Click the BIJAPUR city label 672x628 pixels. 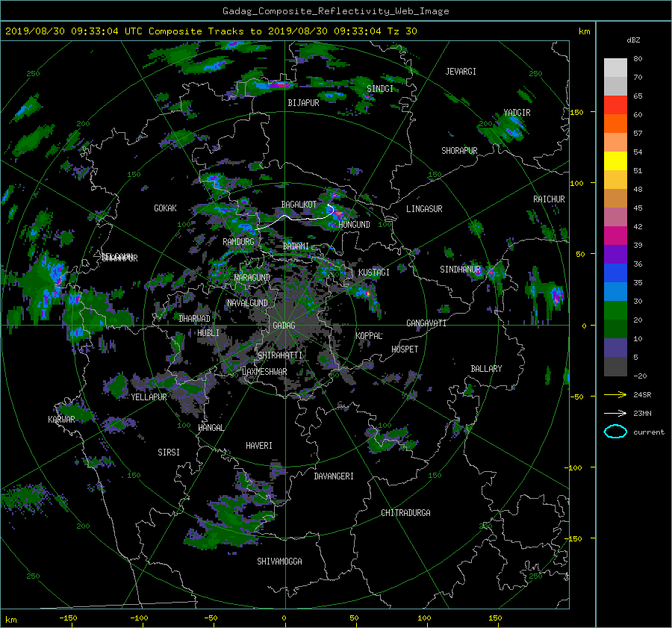(x=303, y=103)
